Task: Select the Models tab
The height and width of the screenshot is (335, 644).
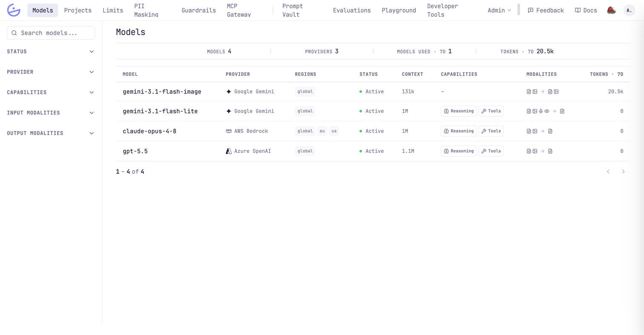Action: (43, 10)
